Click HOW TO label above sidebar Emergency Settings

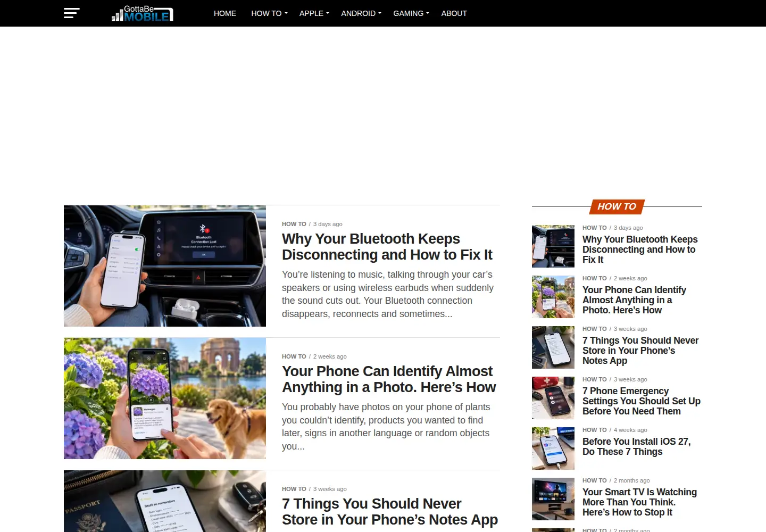click(x=595, y=379)
